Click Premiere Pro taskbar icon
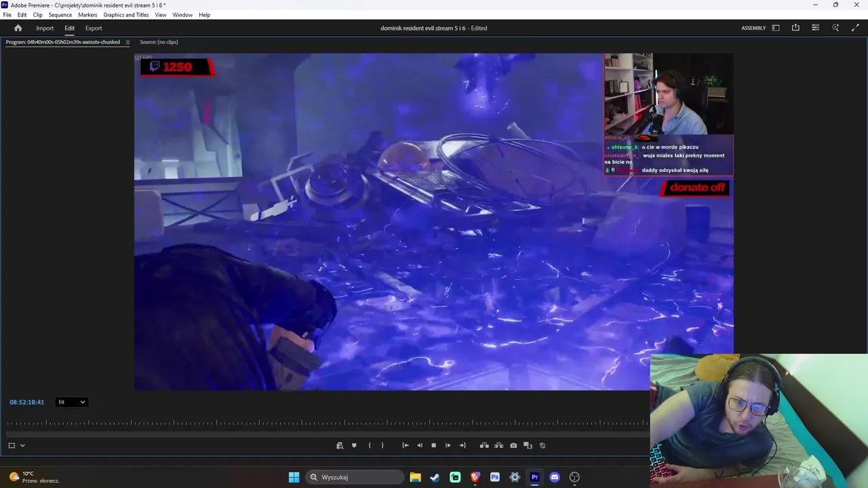This screenshot has width=868, height=488. click(534, 477)
